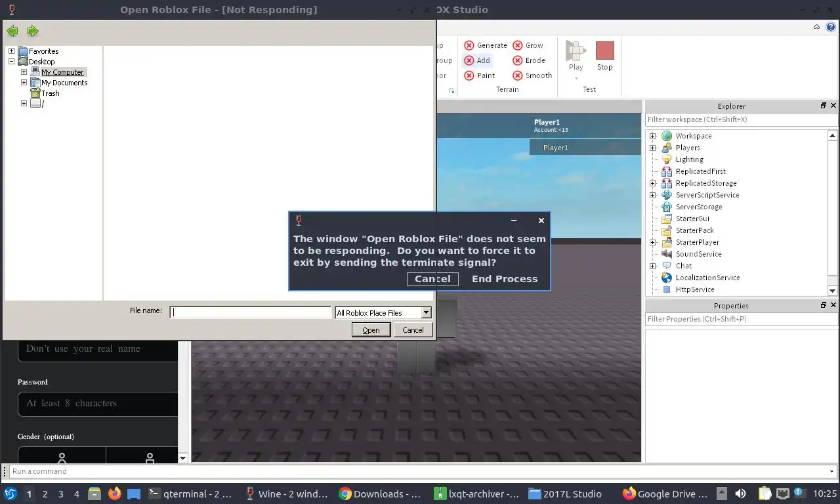The height and width of the screenshot is (504, 840).
Task: Select the Smooth terrain tool
Action: tap(532, 75)
